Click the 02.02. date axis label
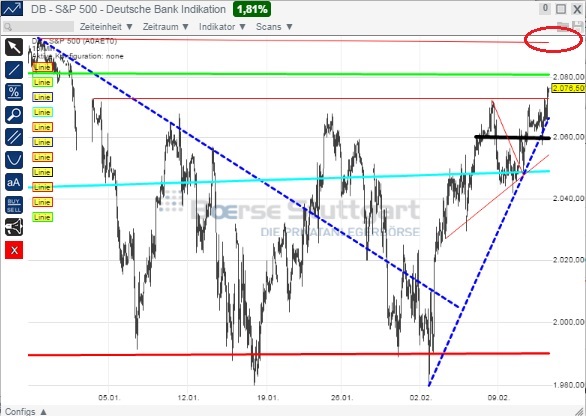This screenshot has height=420, width=586. pyautogui.click(x=420, y=397)
